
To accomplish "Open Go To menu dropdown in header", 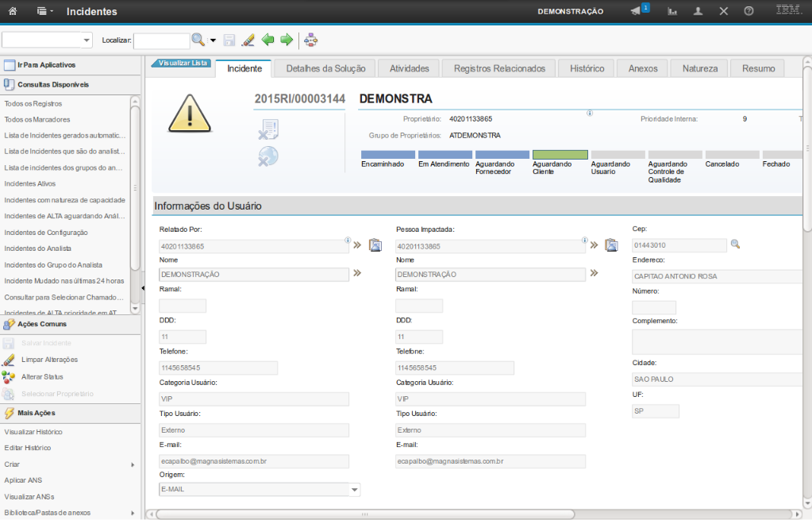I will [45, 11].
